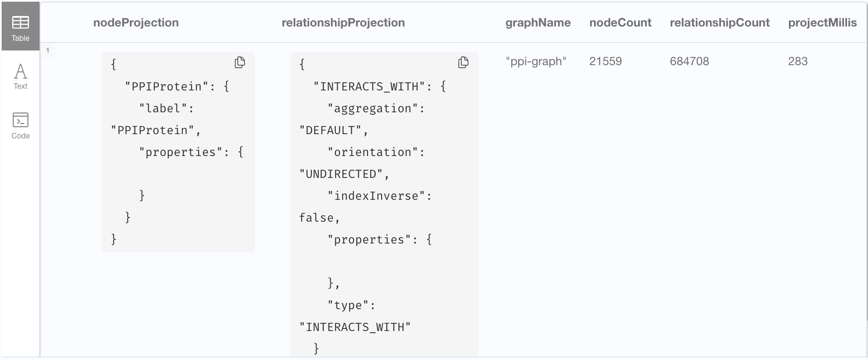
Task: Click the nodeProjection column header
Action: (136, 23)
